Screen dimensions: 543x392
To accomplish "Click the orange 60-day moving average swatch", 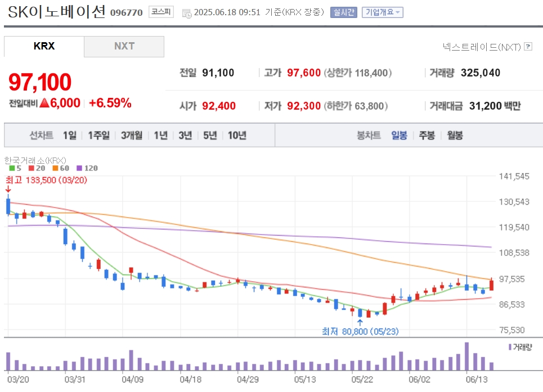I will 55,168.
